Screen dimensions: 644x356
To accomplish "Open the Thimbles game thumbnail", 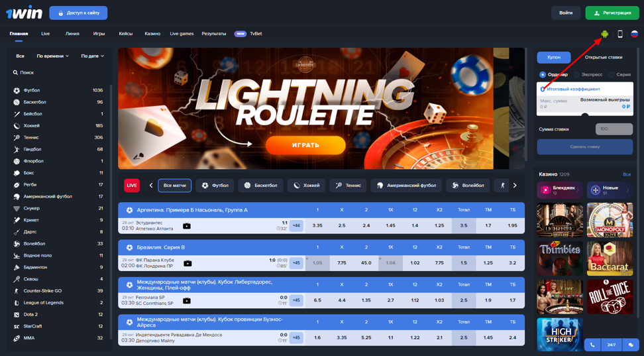I will click(x=560, y=259).
